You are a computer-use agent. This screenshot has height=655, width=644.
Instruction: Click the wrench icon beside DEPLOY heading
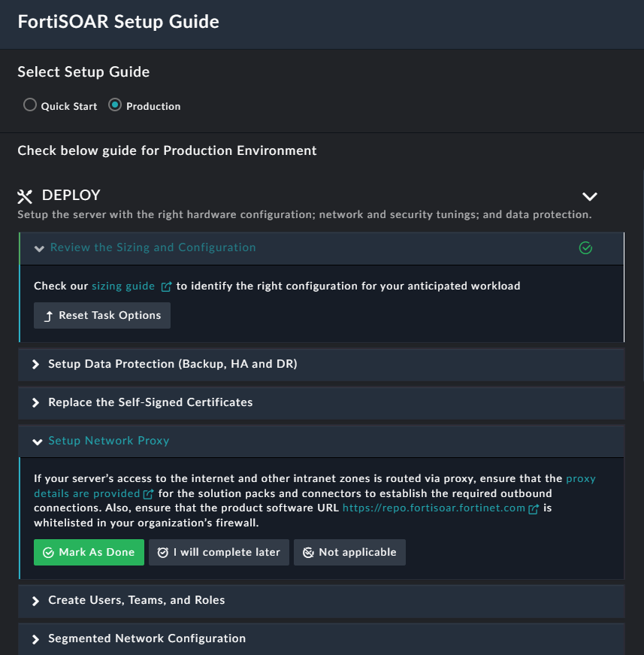pyautogui.click(x=25, y=196)
